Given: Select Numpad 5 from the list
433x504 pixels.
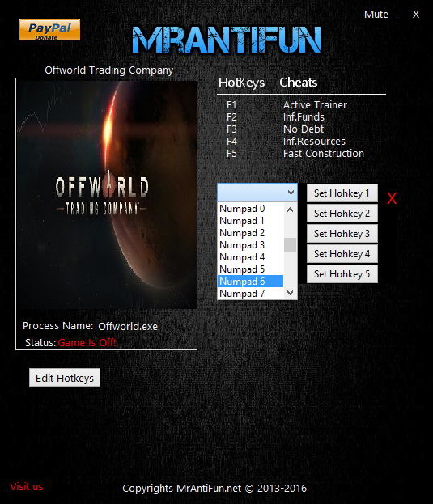Looking at the screenshot, I should (250, 269).
